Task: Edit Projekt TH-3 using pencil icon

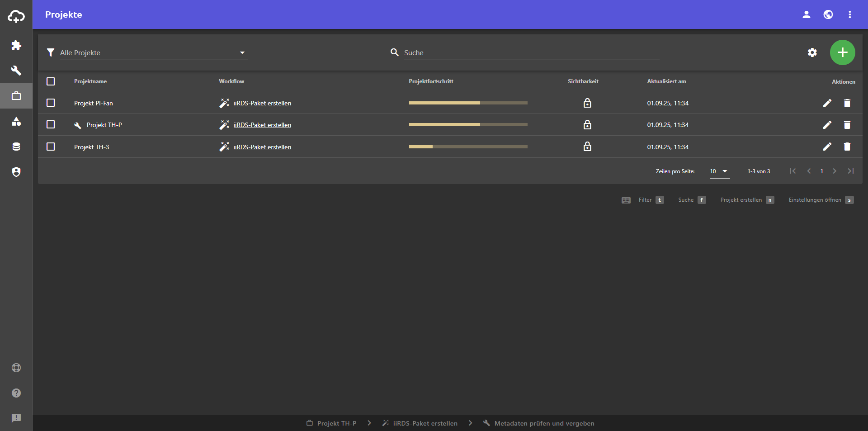Action: tap(827, 147)
